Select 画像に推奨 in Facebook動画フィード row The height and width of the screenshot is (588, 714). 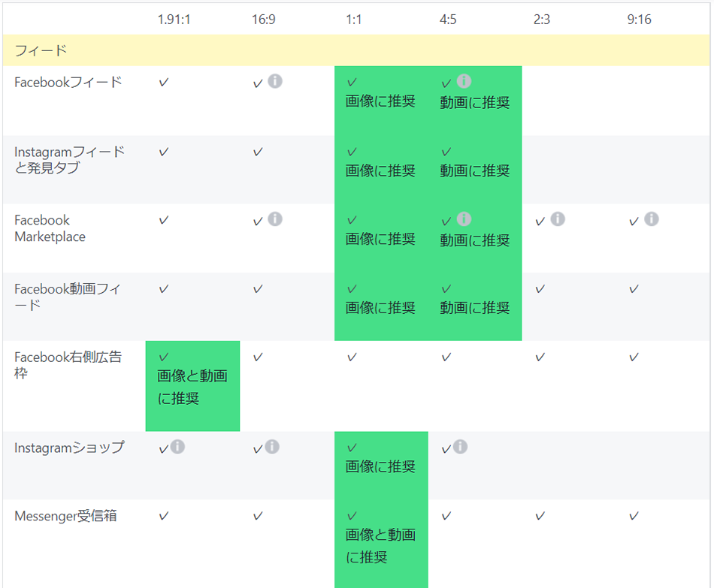point(380,308)
